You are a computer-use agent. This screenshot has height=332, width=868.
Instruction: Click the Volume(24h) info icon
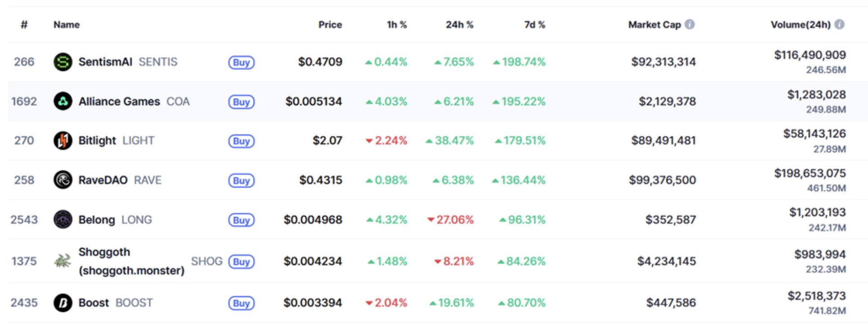[839, 24]
